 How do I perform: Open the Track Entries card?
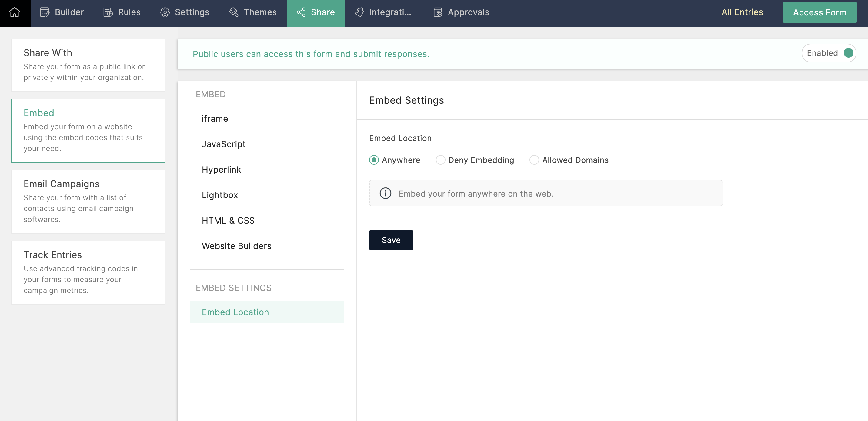[88, 272]
